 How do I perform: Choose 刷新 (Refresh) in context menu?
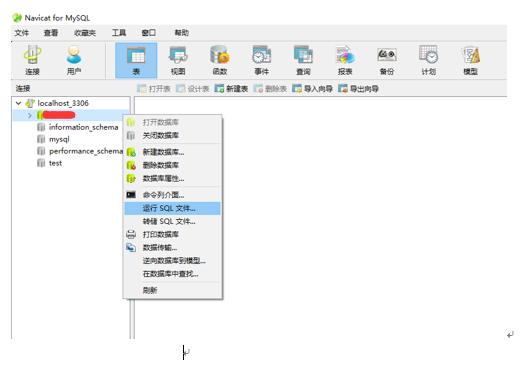pyautogui.click(x=172, y=291)
